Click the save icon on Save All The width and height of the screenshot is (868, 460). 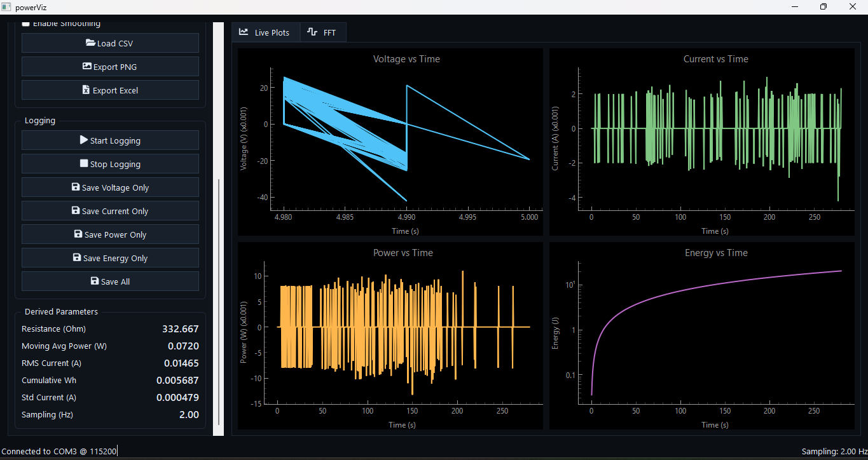coord(95,281)
